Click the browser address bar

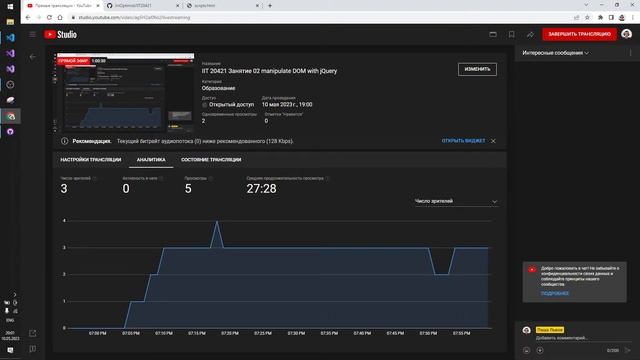click(318, 18)
